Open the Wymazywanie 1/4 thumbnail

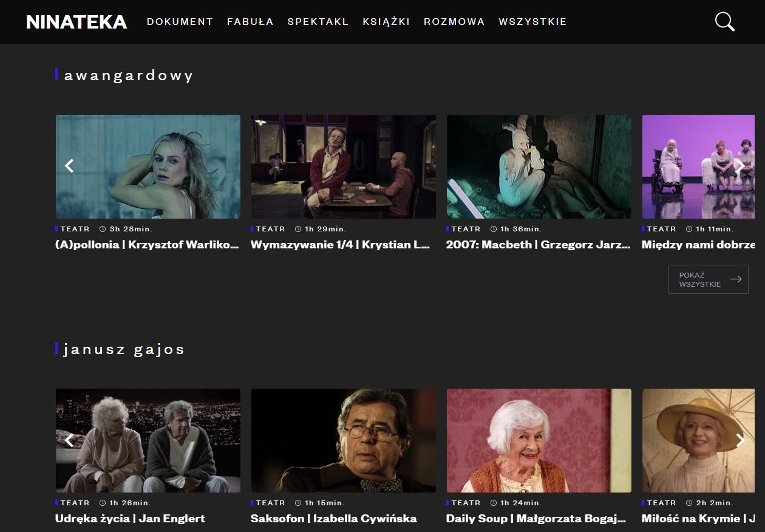pos(344,167)
